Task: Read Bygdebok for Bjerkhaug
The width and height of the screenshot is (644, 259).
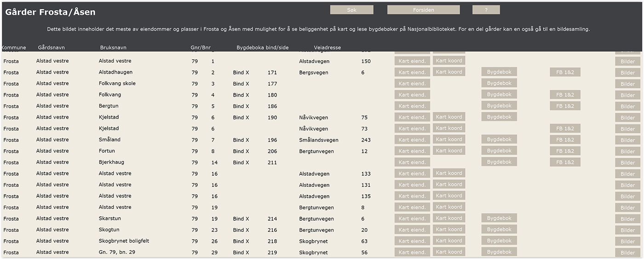Action: 499,162
